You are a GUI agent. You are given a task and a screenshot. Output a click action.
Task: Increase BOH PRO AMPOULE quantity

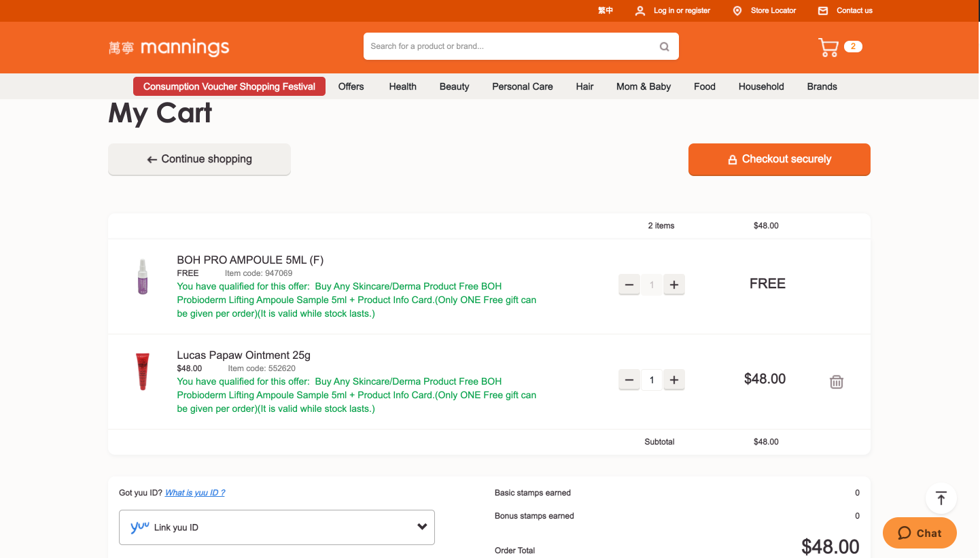pos(673,285)
